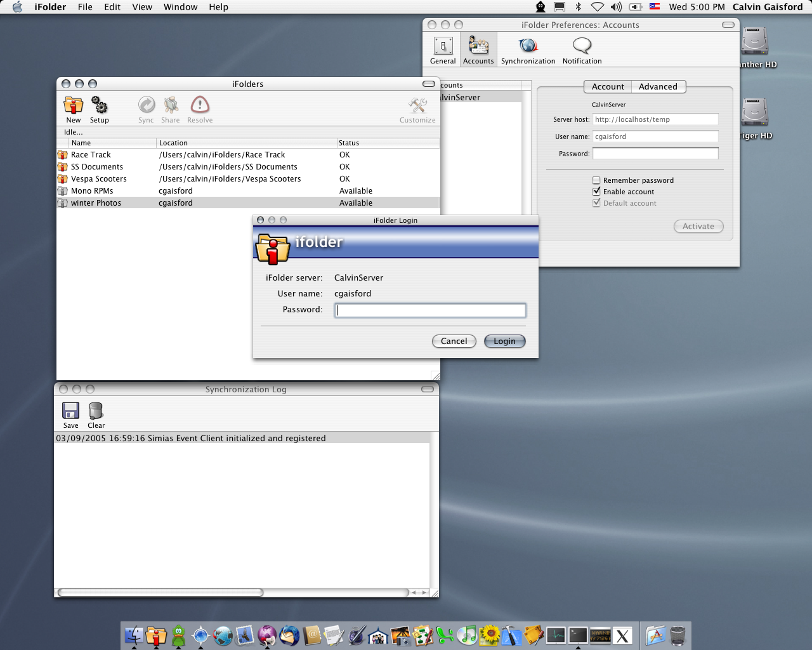Click the battery power menu bar icon
This screenshot has width=812, height=650.
635,7
